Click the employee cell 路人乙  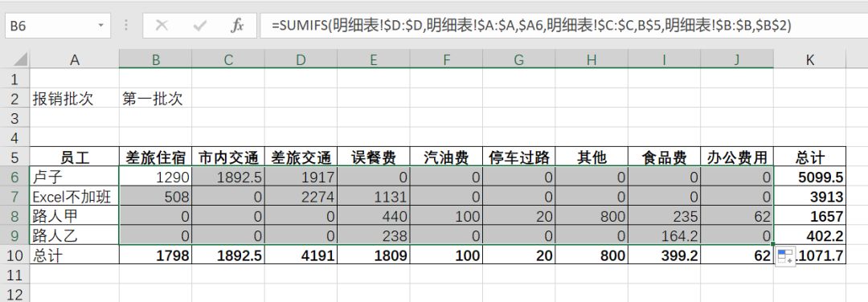tap(74, 235)
